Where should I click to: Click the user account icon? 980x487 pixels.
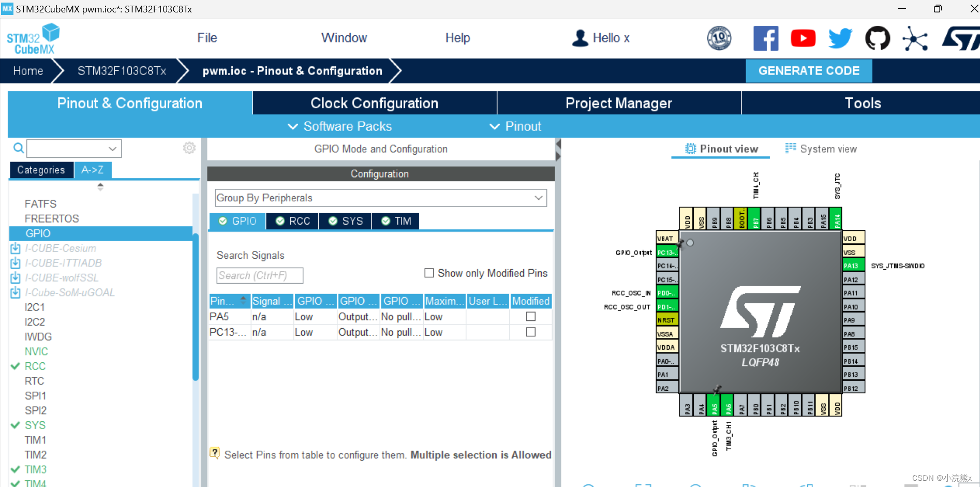coord(580,38)
